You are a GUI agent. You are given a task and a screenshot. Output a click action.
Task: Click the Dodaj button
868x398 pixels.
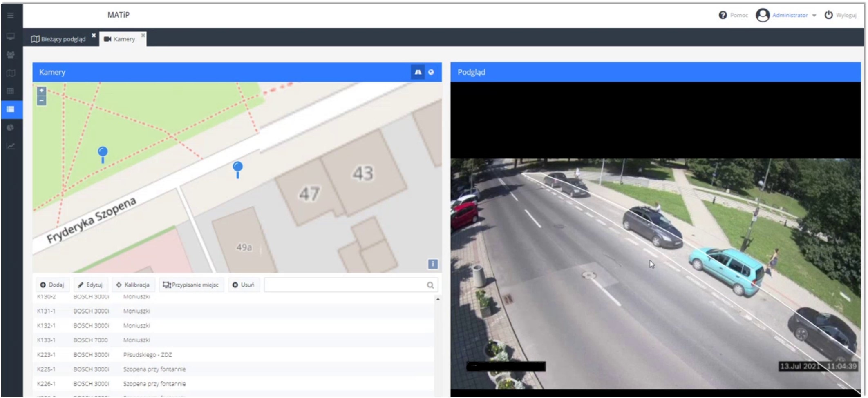pyautogui.click(x=53, y=285)
